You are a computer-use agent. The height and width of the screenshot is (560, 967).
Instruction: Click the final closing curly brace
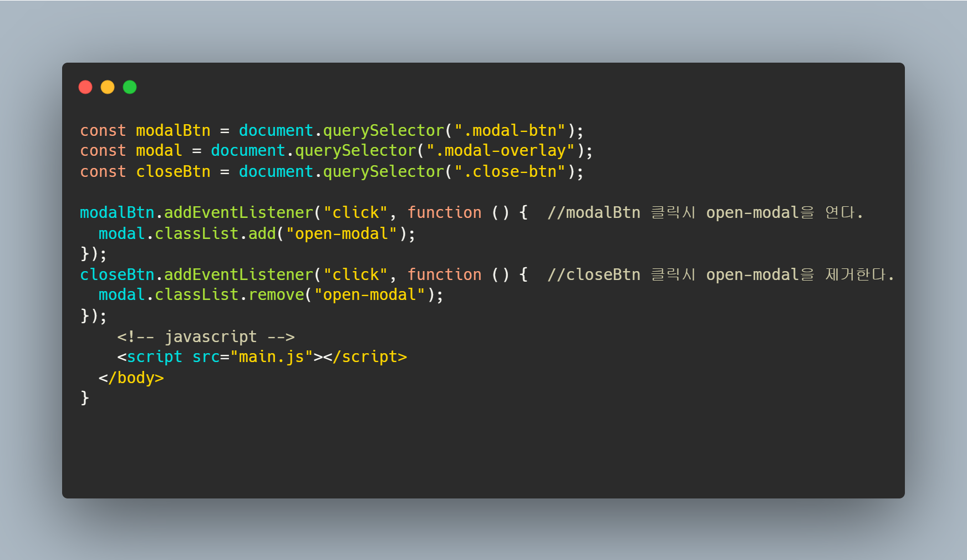[x=85, y=398]
